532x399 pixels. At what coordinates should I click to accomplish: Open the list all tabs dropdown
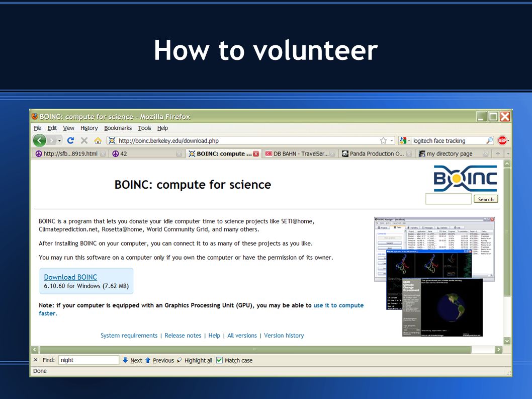tap(508, 154)
